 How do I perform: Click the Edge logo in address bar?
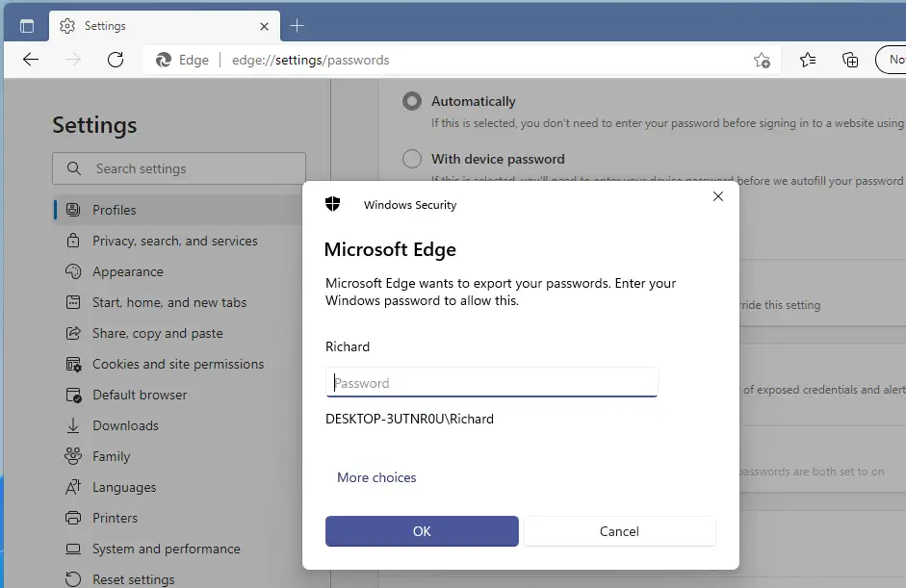(164, 60)
